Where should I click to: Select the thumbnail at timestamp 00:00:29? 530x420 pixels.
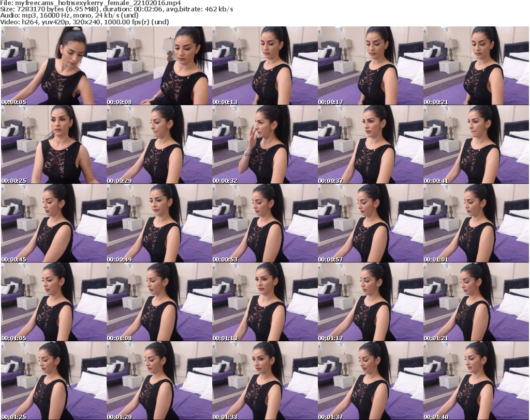[159, 144]
